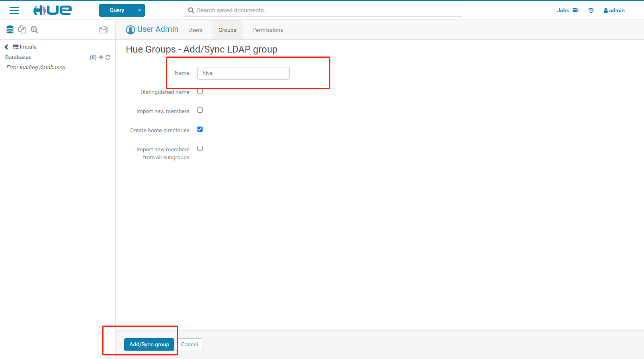Add a new database with plus icon
The width and height of the screenshot is (644, 359).
pyautogui.click(x=101, y=57)
